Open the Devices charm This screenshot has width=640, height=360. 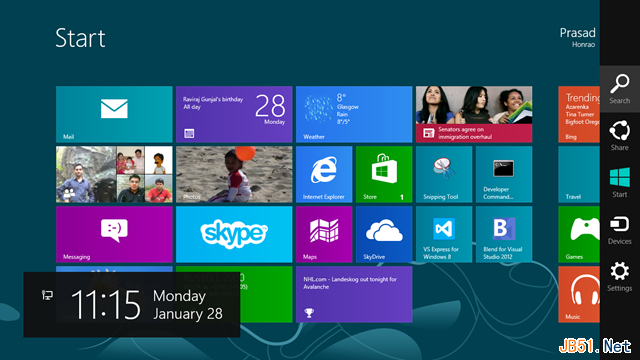pos(620,230)
